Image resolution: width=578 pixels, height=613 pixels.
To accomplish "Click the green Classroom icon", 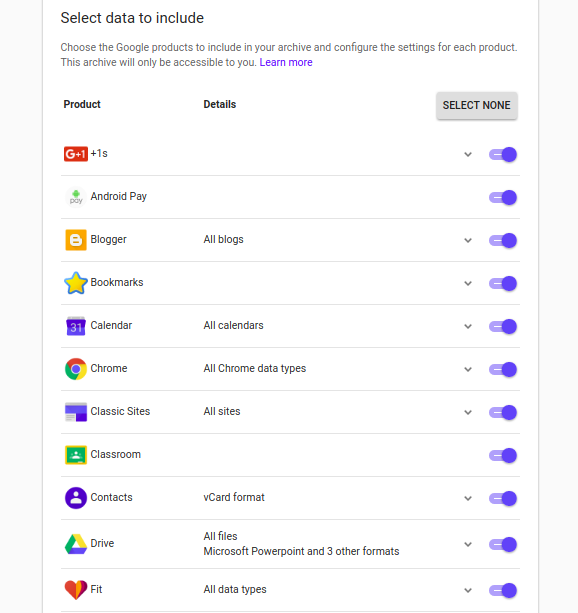I will click(x=76, y=455).
